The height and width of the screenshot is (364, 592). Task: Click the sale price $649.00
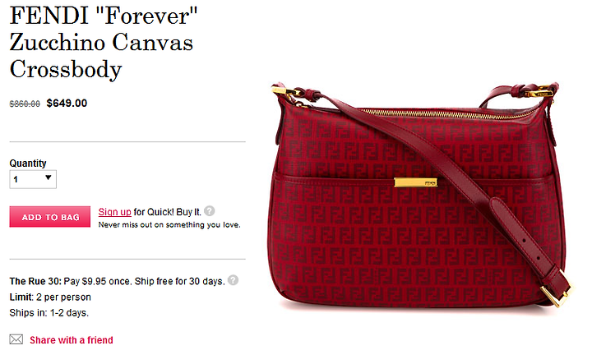click(x=67, y=103)
